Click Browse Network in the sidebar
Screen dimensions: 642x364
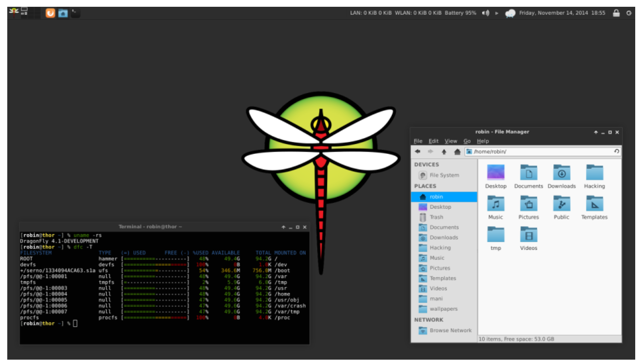click(450, 331)
